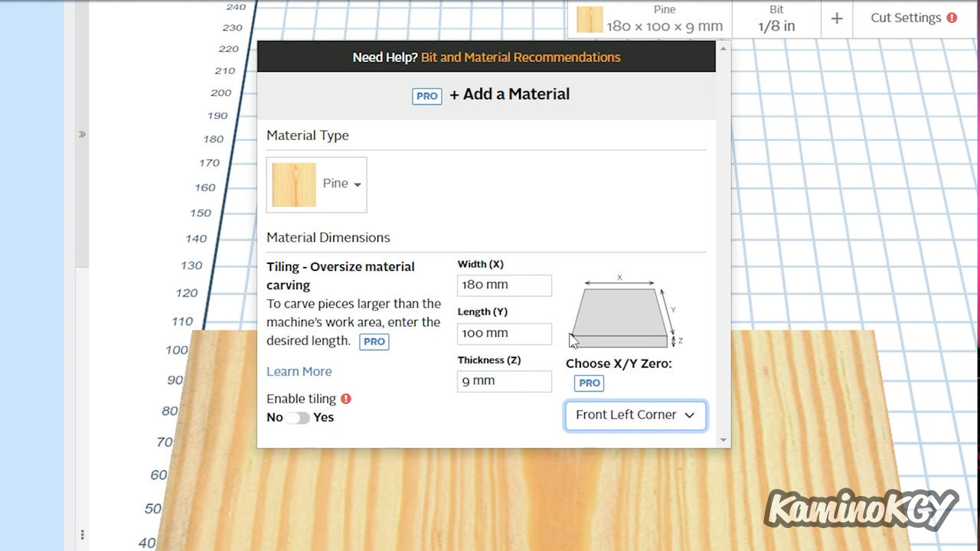
Task: Click the Width (X) input field
Action: 505,285
